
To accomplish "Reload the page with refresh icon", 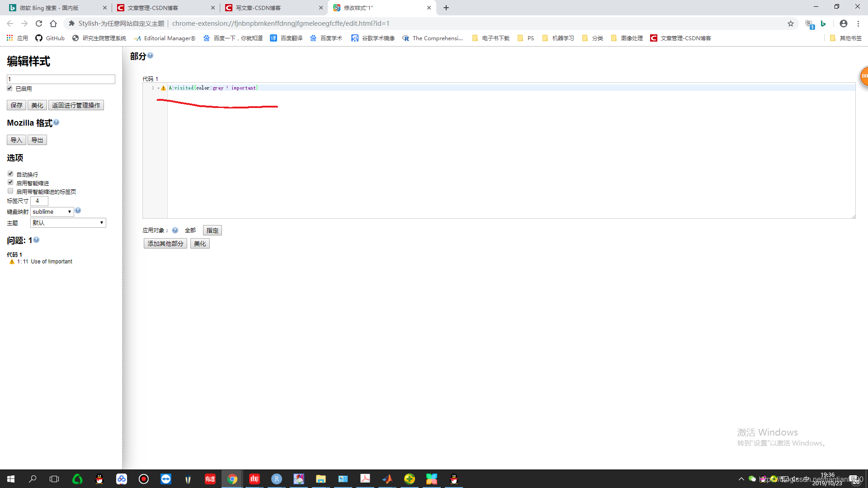I will [x=39, y=23].
